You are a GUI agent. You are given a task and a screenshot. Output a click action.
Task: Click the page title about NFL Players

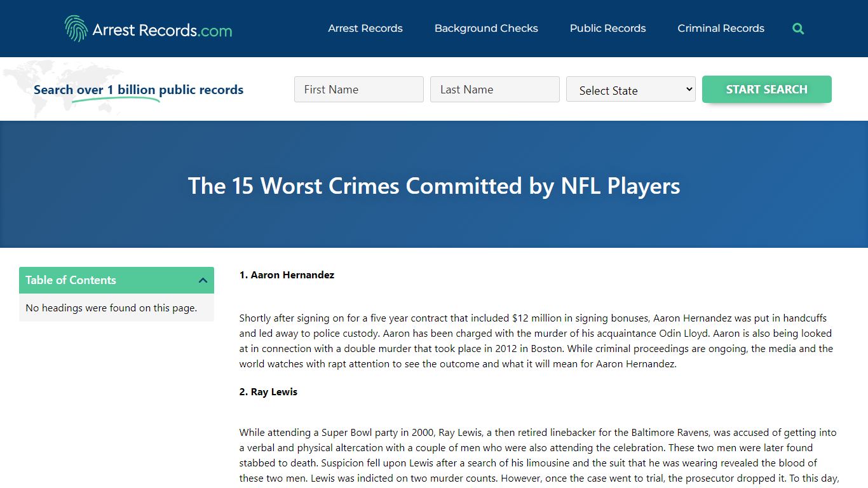(x=434, y=186)
